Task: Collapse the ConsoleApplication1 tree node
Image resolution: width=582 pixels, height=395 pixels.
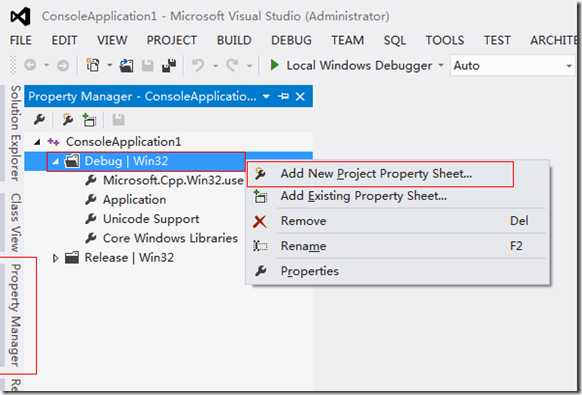Action: pyautogui.click(x=37, y=142)
